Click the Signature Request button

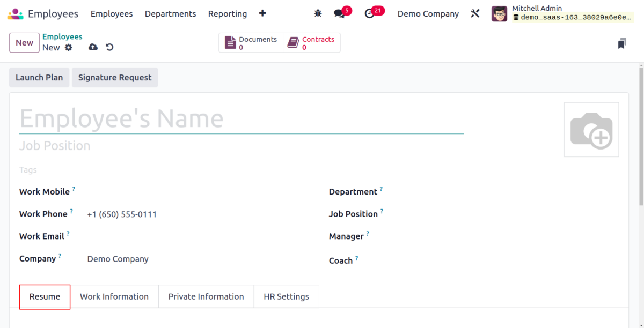[115, 77]
